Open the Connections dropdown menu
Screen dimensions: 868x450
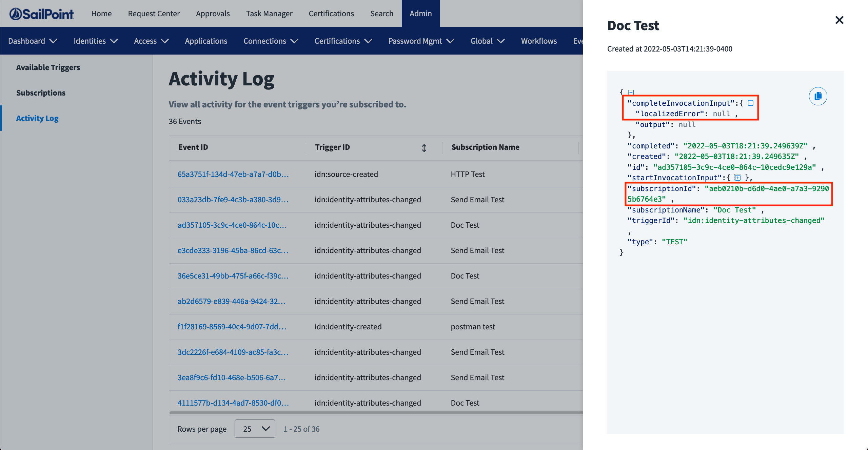click(271, 41)
